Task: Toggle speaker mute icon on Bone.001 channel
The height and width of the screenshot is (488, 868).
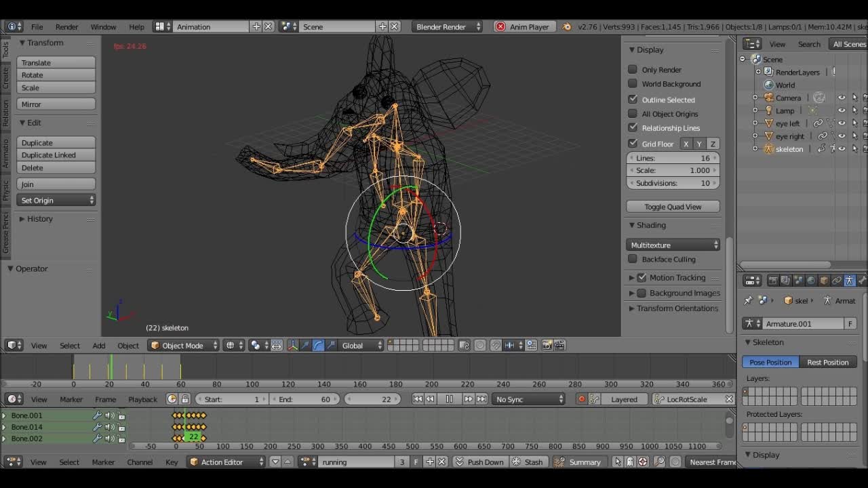Action: [x=109, y=415]
